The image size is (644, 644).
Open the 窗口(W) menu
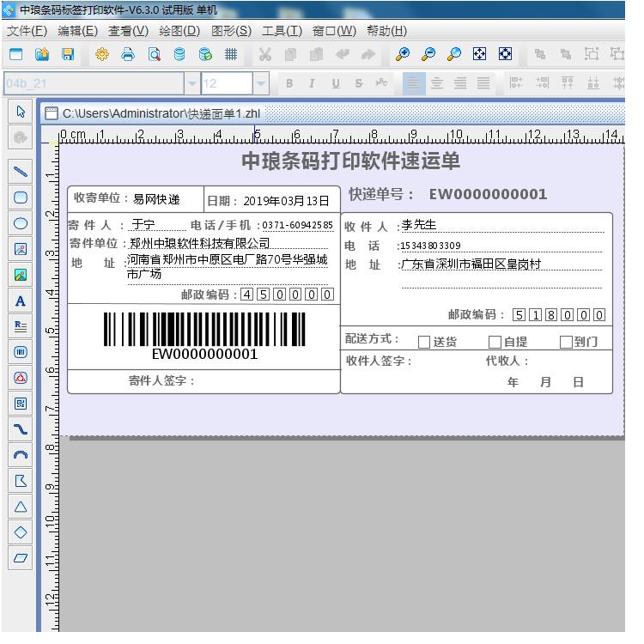click(334, 31)
